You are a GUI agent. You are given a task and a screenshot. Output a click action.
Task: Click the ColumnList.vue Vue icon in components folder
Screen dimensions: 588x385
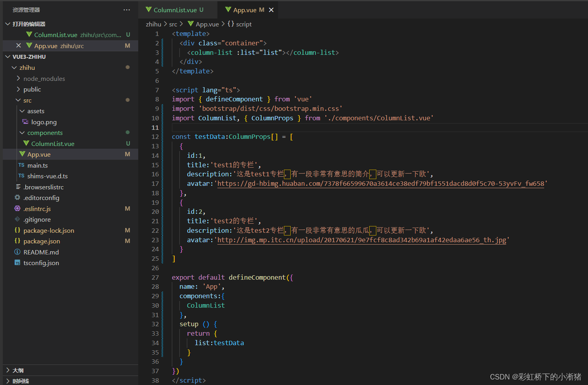(26, 143)
